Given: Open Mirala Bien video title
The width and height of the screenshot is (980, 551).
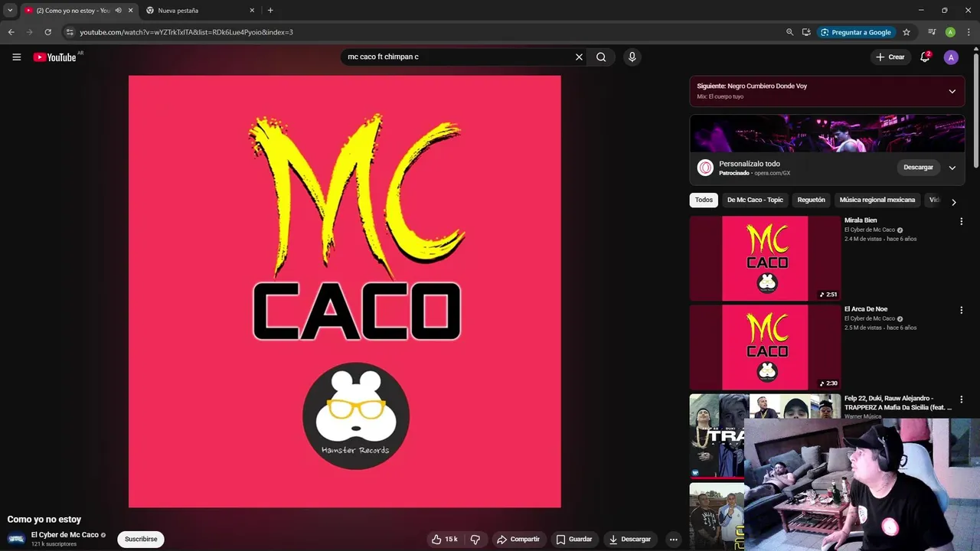Looking at the screenshot, I should (861, 220).
